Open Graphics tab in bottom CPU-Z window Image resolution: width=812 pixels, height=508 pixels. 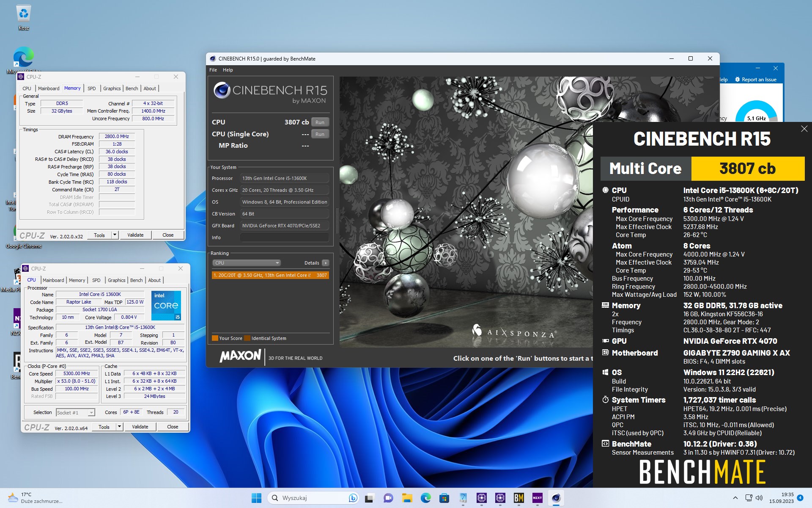pos(117,280)
